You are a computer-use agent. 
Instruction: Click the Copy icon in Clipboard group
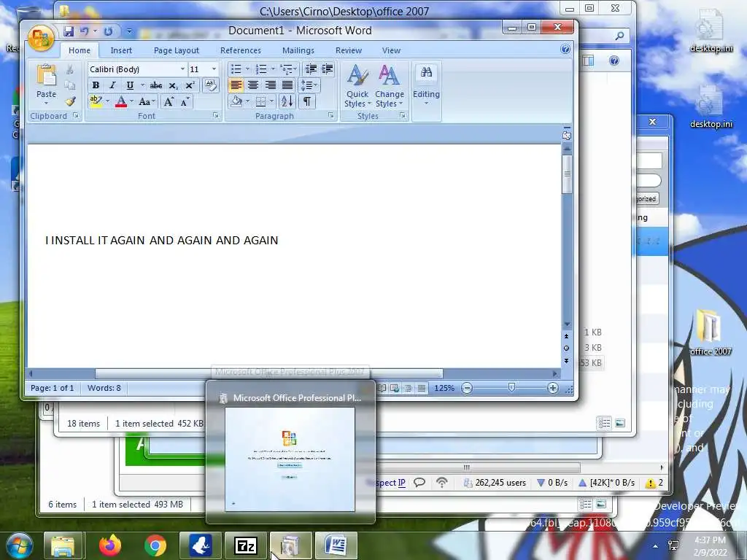tap(70, 85)
